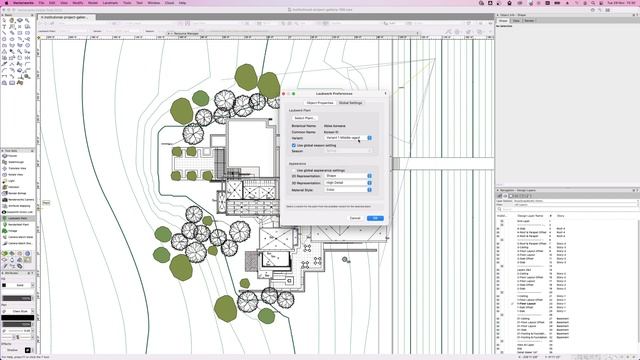
Task: Select the Rotate View tool
Action: point(16,175)
